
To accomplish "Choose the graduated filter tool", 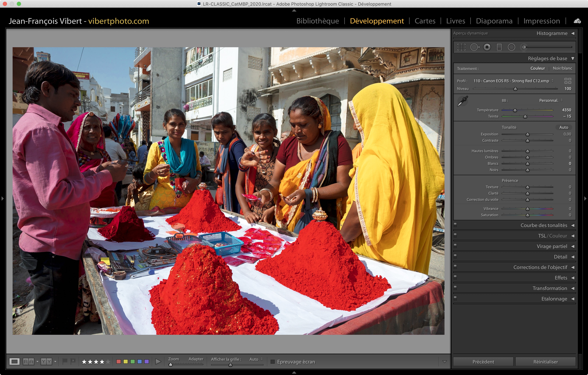I will pos(499,47).
